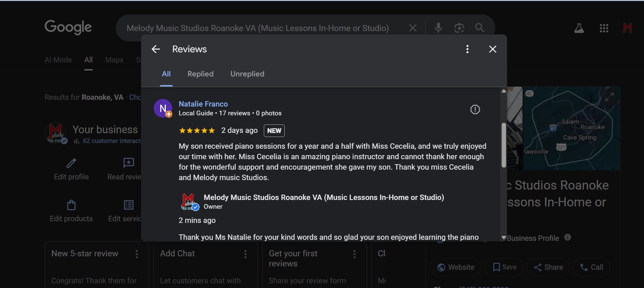The height and width of the screenshot is (288, 644).
Task: Open Edit services list action
Action: coord(125,211)
